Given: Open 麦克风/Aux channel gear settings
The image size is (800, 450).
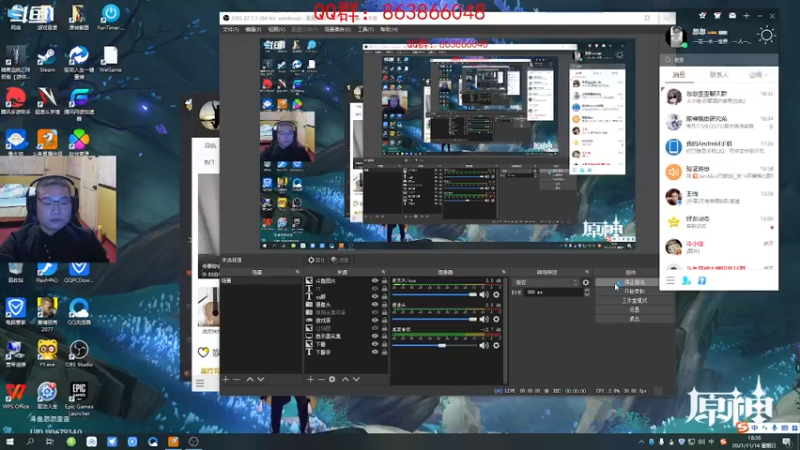Looking at the screenshot, I should (496, 294).
